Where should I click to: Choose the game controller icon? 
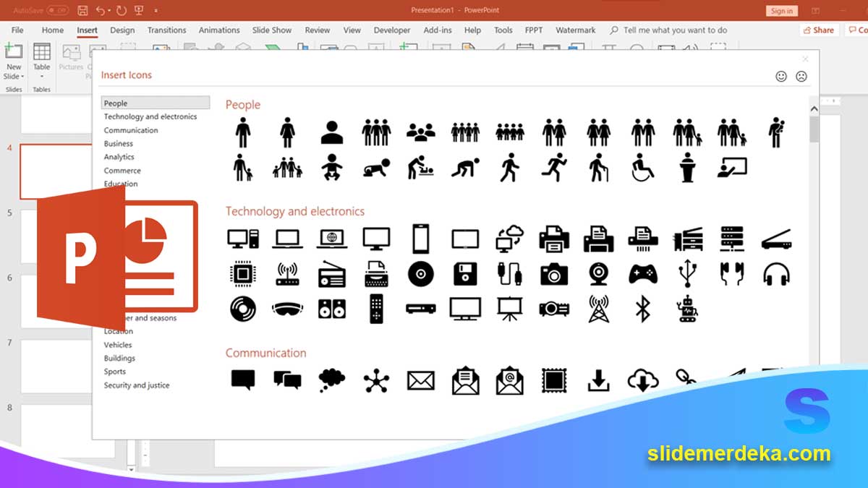pos(642,274)
